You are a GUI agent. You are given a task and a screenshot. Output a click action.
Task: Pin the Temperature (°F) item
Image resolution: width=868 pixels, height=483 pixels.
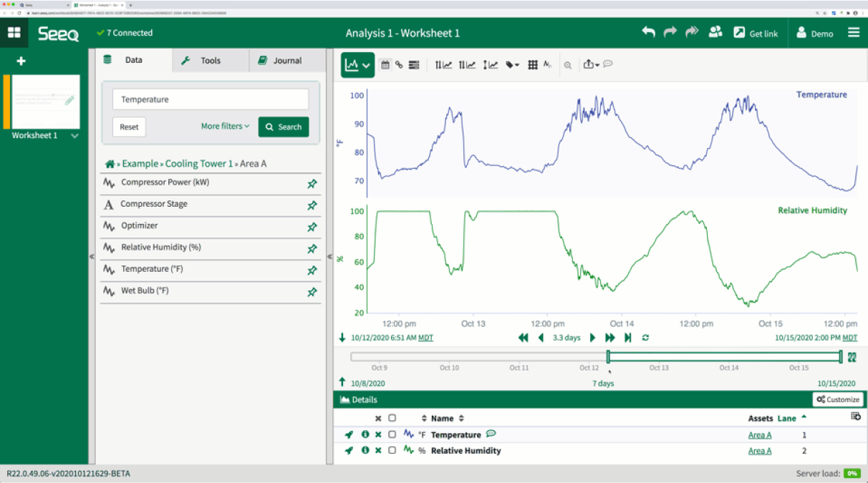[312, 270]
